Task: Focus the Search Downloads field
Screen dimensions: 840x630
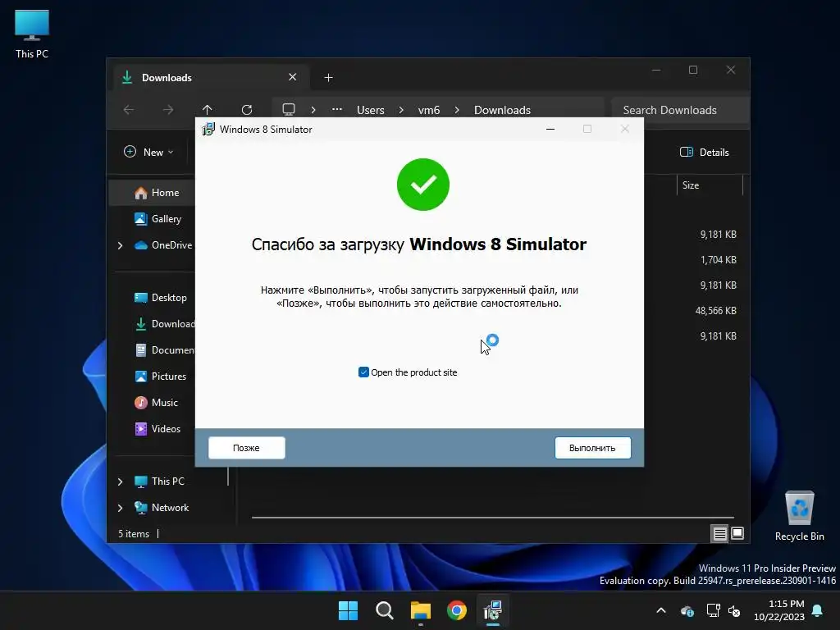Action: 680,110
